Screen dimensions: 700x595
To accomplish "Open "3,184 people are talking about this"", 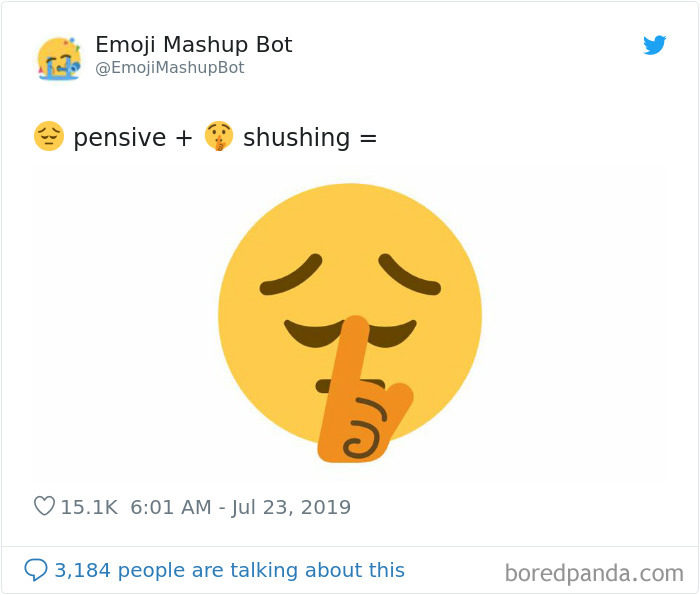I will [x=229, y=570].
